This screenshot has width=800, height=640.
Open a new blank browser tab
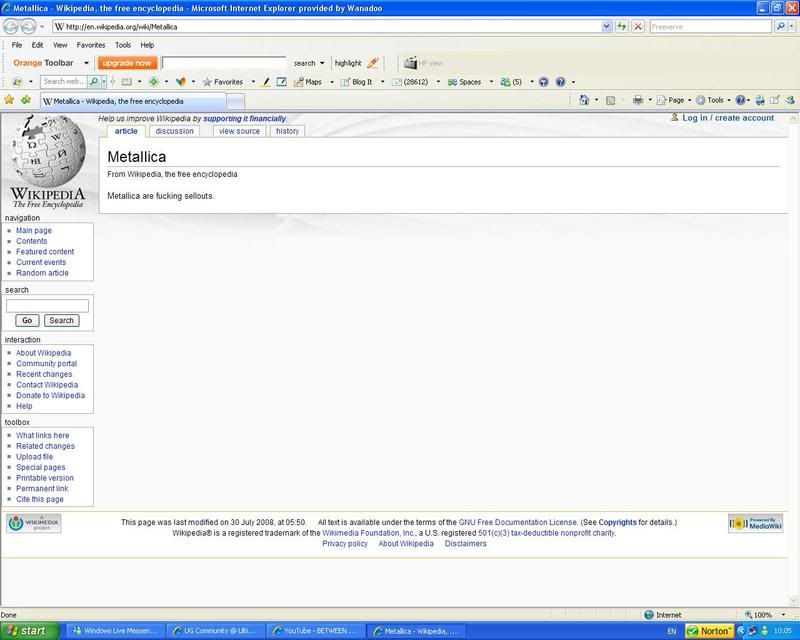pyautogui.click(x=235, y=101)
